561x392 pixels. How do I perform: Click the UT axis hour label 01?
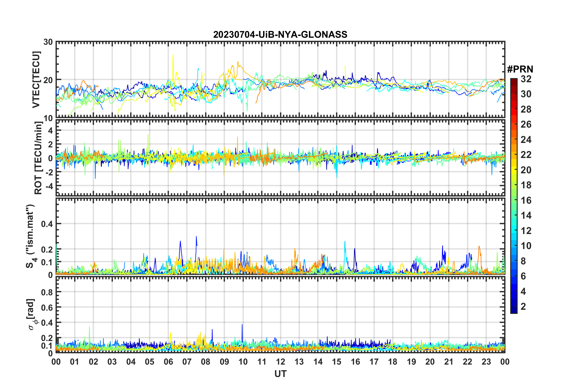pos(75,362)
